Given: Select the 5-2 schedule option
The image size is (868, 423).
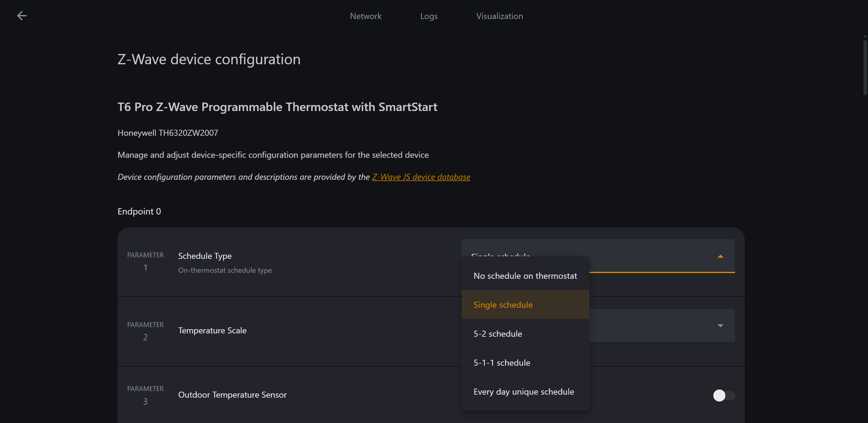Looking at the screenshot, I should pos(525,334).
